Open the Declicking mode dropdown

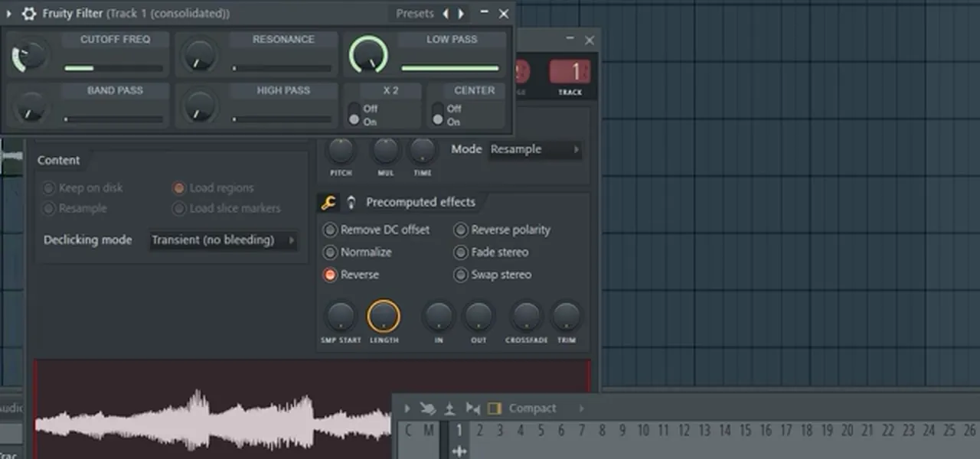click(x=223, y=240)
